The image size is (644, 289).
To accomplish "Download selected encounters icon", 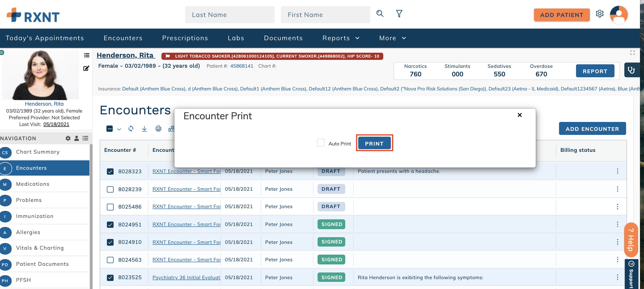I will pyautogui.click(x=144, y=129).
